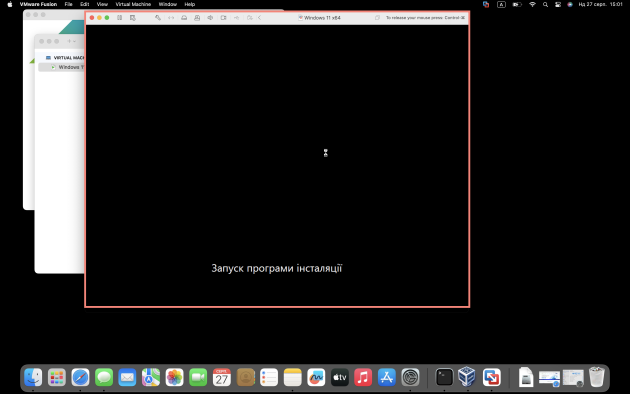Click the USB device toolbar icon
The width and height of the screenshot is (630, 394).
point(236,18)
